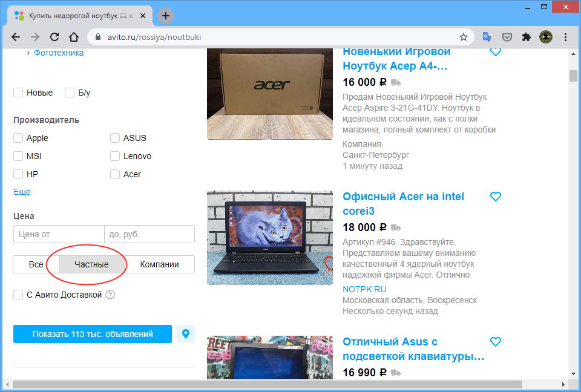The height and width of the screenshot is (392, 581).
Task: Switch to the Компании seller filter
Action: (159, 264)
